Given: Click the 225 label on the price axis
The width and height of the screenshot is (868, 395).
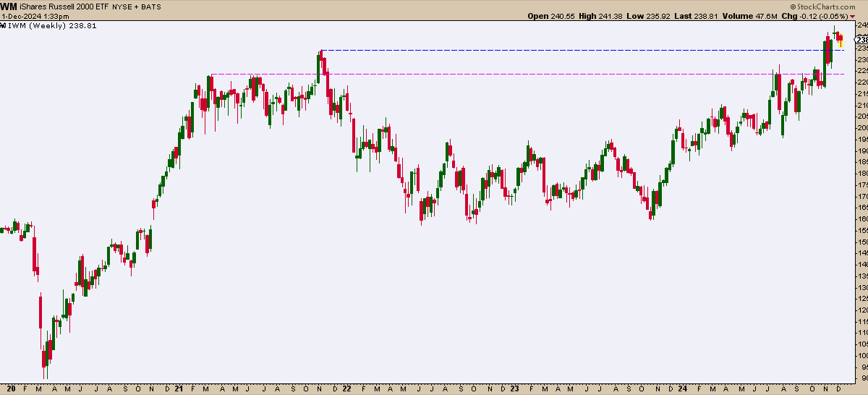Looking at the screenshot, I should point(861,71).
